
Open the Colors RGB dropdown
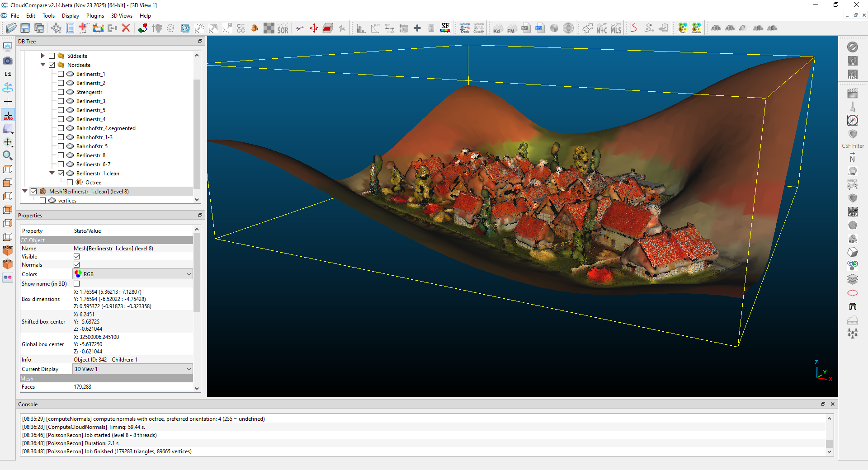coord(132,274)
